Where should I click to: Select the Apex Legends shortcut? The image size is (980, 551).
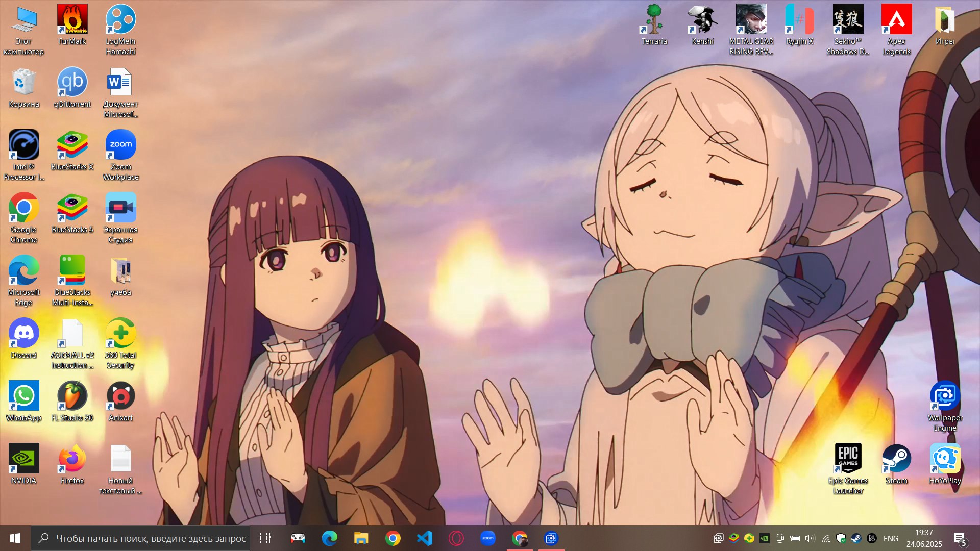(896, 31)
